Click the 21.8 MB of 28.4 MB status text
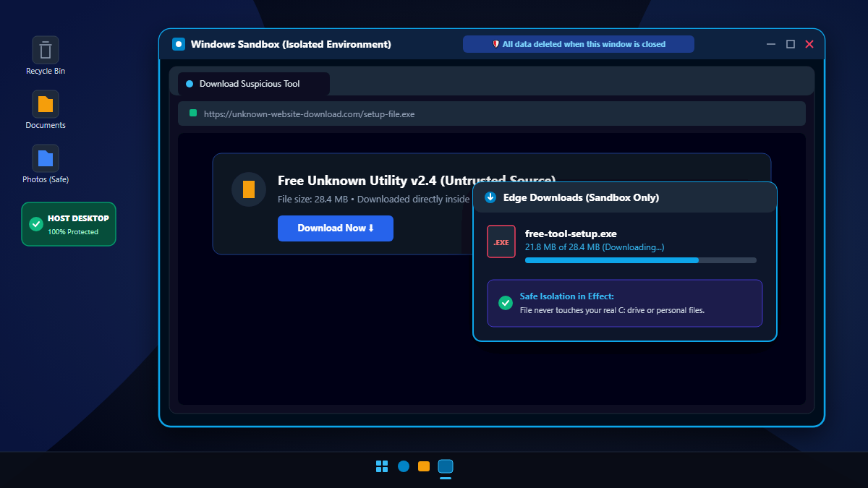 595,247
